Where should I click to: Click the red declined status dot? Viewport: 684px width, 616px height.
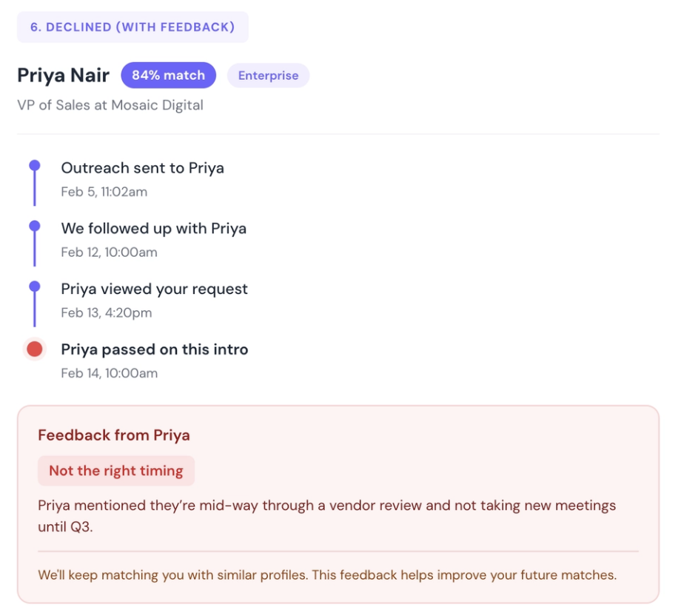click(x=34, y=349)
